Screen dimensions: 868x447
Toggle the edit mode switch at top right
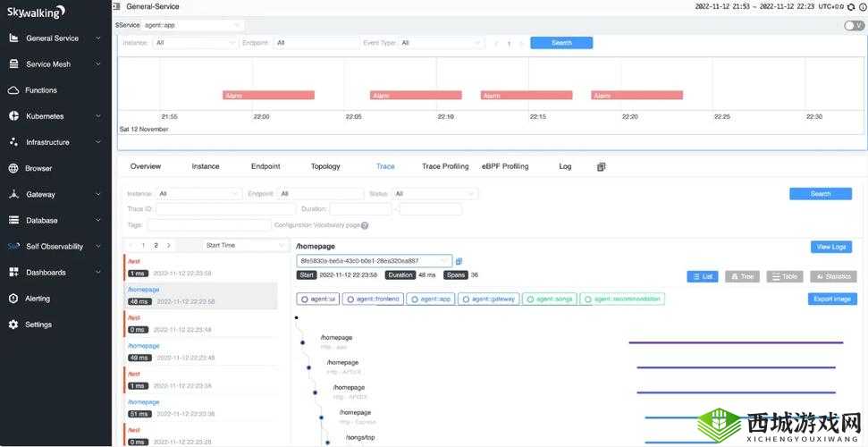[853, 25]
